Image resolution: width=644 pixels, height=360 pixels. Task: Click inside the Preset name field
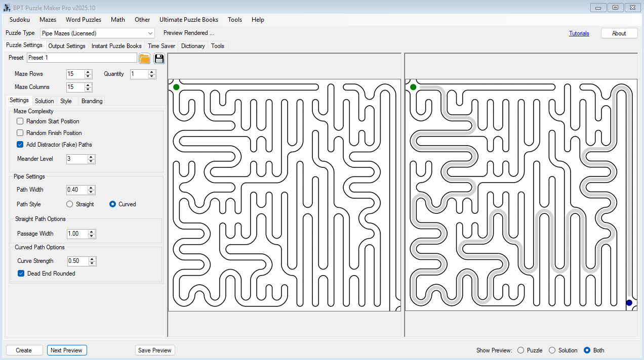81,58
